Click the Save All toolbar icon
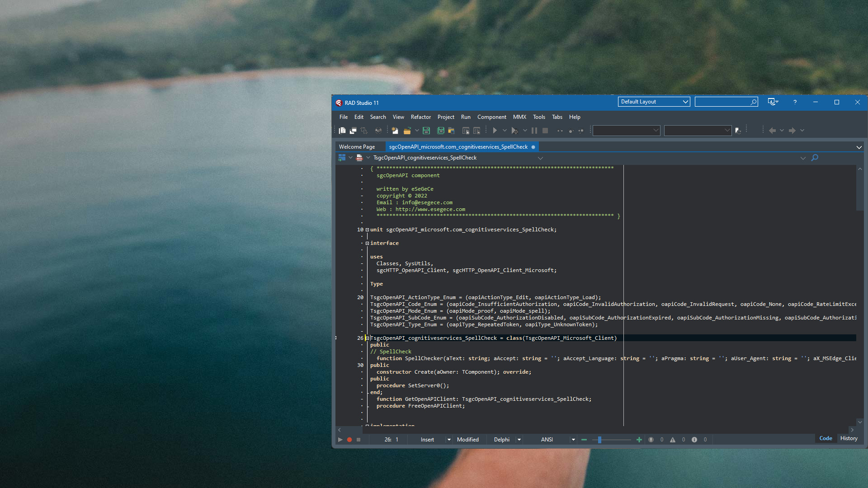The image size is (868, 488). (x=441, y=131)
